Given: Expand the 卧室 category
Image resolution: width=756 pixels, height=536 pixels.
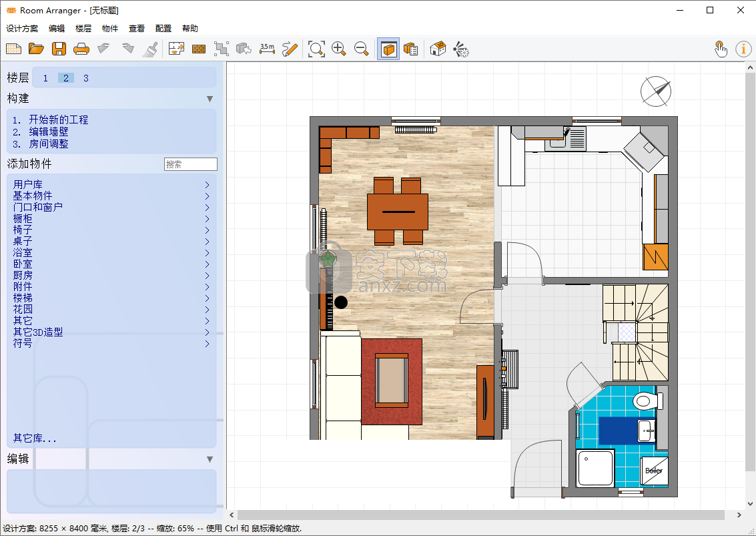Looking at the screenshot, I should coord(111,264).
